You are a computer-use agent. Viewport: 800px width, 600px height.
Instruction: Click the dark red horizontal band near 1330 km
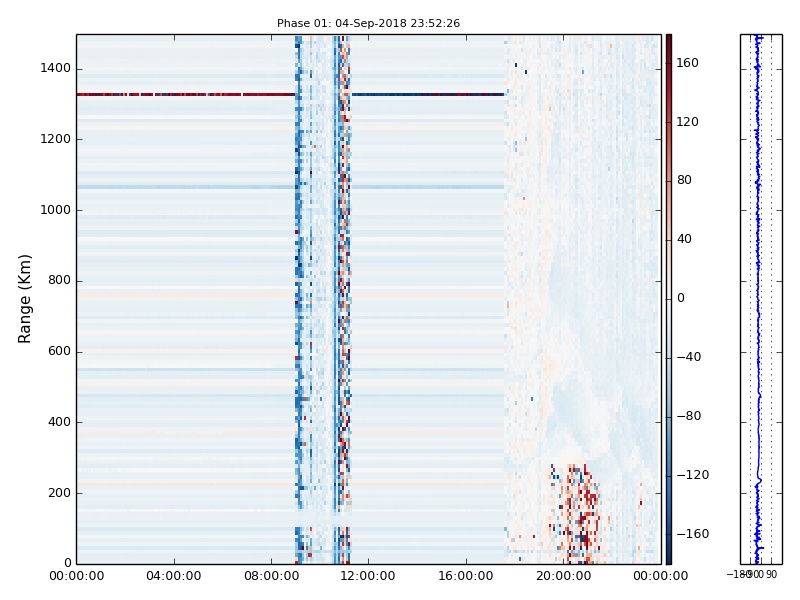(186, 94)
